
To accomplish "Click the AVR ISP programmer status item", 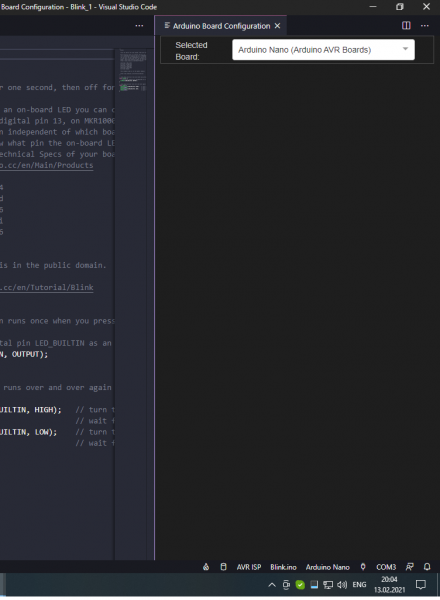I will pos(249,567).
